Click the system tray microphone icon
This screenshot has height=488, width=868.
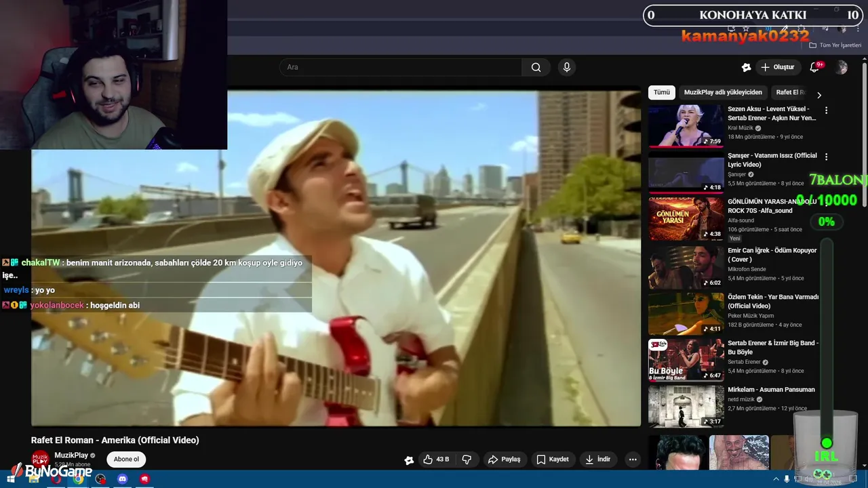[x=787, y=479]
